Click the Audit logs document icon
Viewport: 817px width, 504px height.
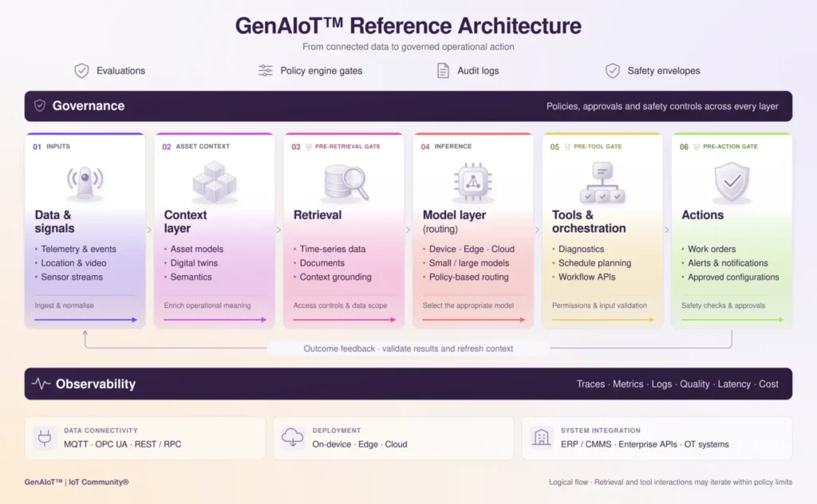pos(443,70)
